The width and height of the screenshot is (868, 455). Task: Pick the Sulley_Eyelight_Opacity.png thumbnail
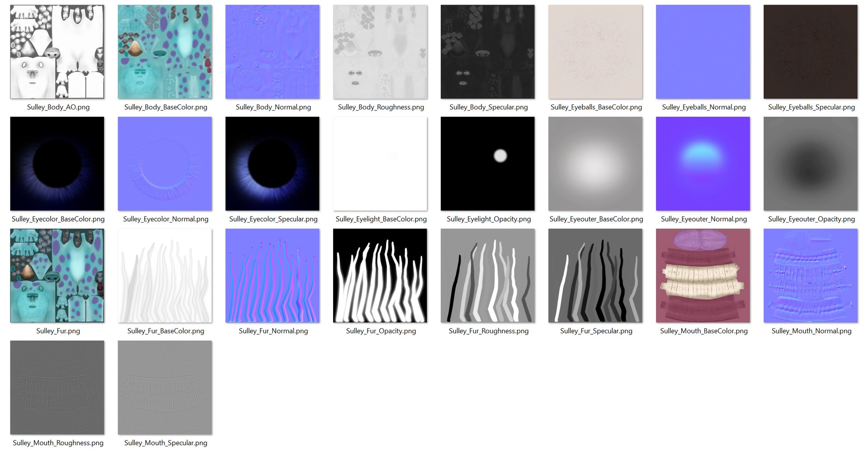(488, 164)
